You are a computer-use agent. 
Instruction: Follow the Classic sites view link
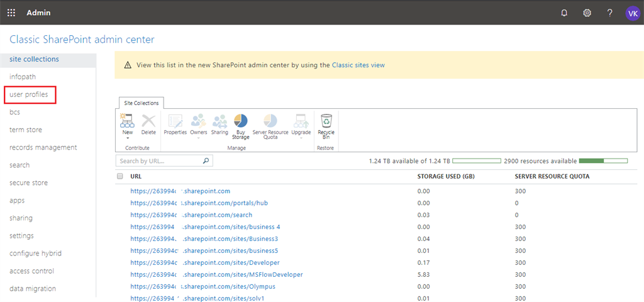pyautogui.click(x=358, y=65)
